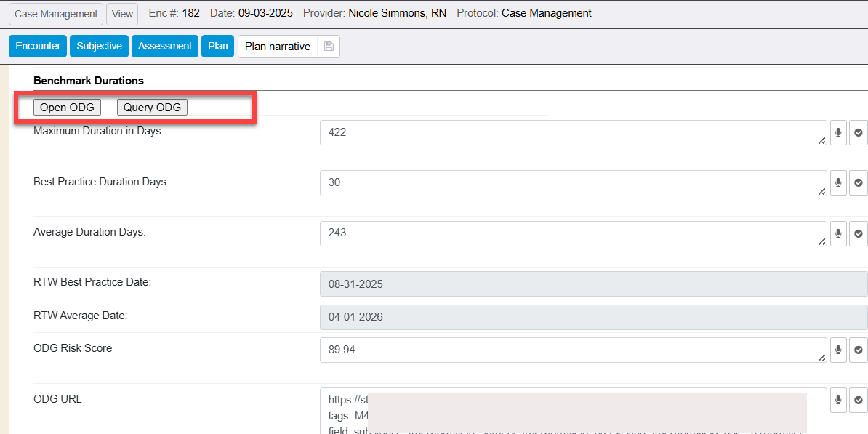868x434 pixels.
Task: Click into the ODG Risk Score field
Action: [572, 350]
